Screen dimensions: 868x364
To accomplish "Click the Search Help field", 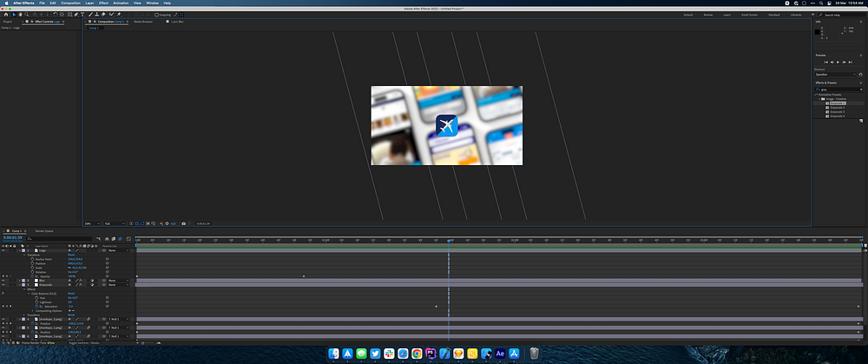I will point(843,15).
